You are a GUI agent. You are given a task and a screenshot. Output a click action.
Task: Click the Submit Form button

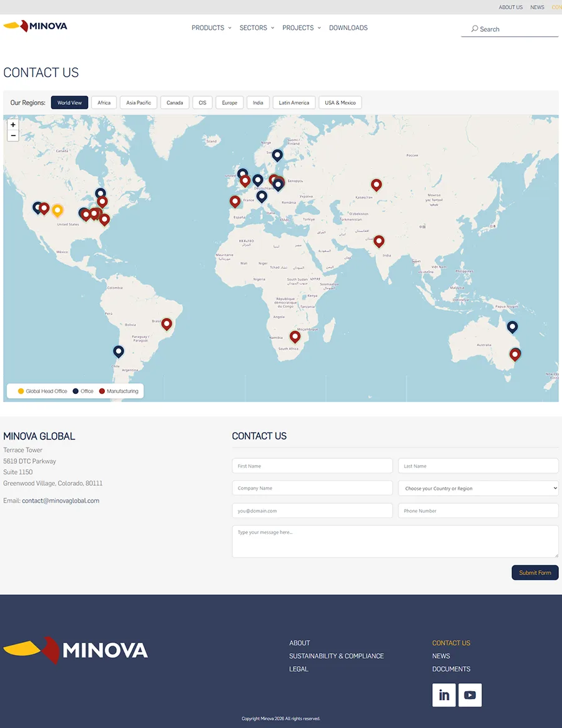[x=535, y=573]
